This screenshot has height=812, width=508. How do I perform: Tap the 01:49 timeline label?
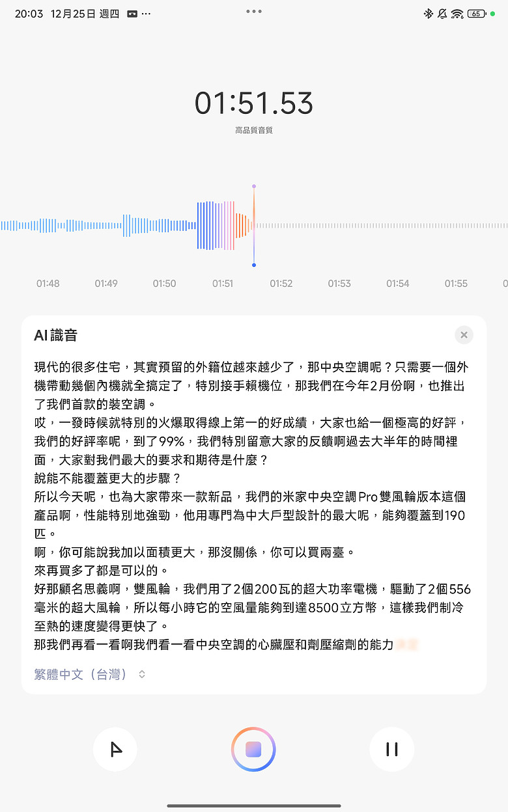(x=106, y=284)
